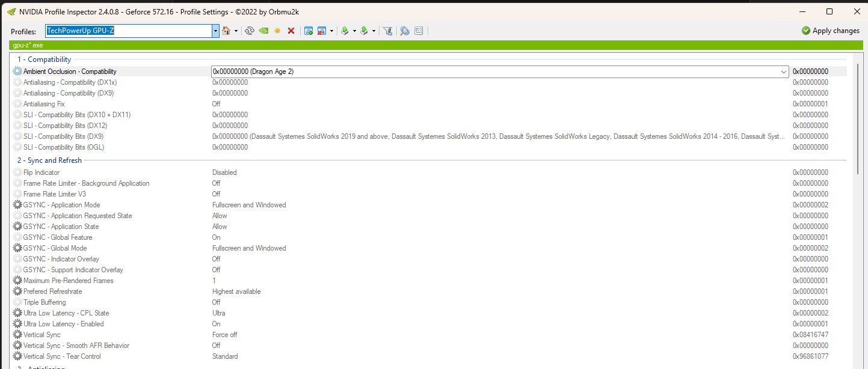The image size is (868, 369).
Task: Click the NVIDIA Profile Inspector title bar icon
Action: pyautogui.click(x=11, y=11)
